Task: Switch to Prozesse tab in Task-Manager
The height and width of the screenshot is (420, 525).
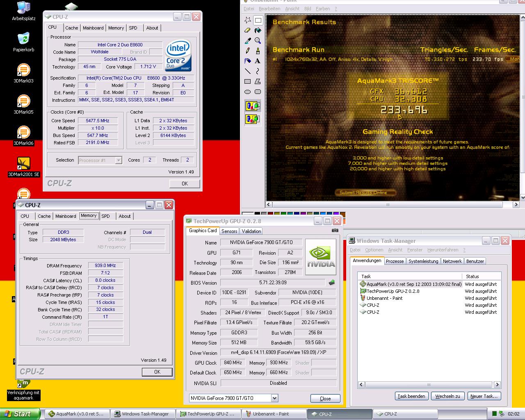Action: point(395,261)
